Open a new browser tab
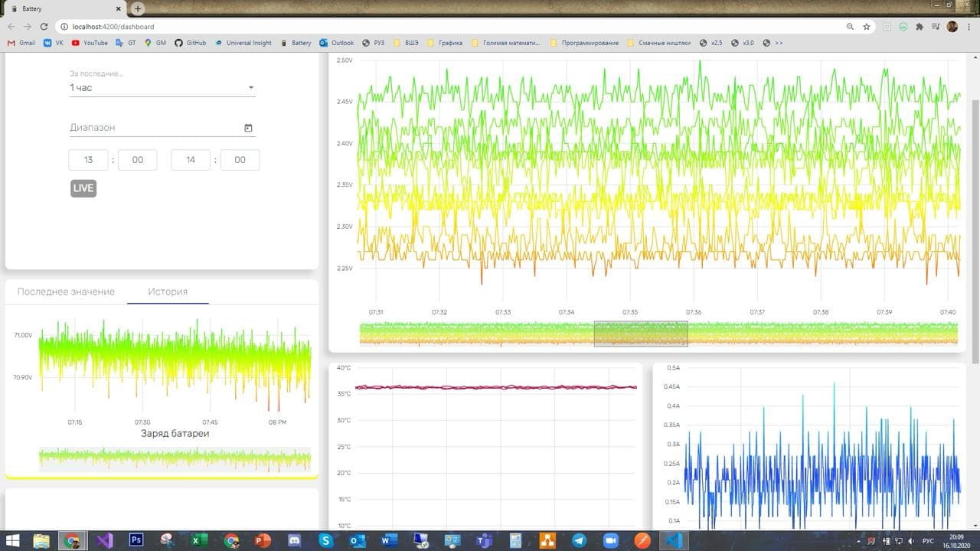Image resolution: width=980 pixels, height=551 pixels. (138, 8)
